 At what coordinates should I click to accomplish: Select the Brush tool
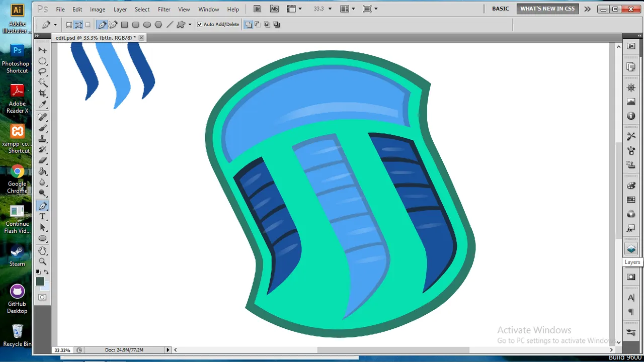click(x=43, y=128)
